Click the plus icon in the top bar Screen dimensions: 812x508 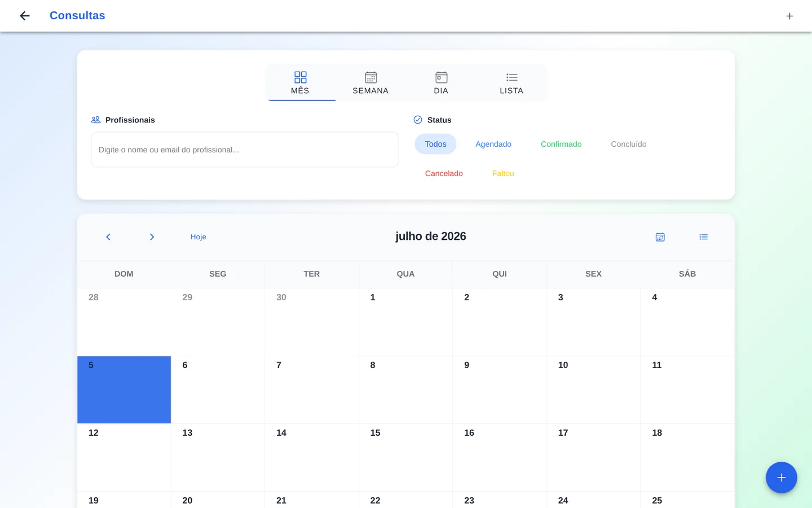[x=789, y=16]
